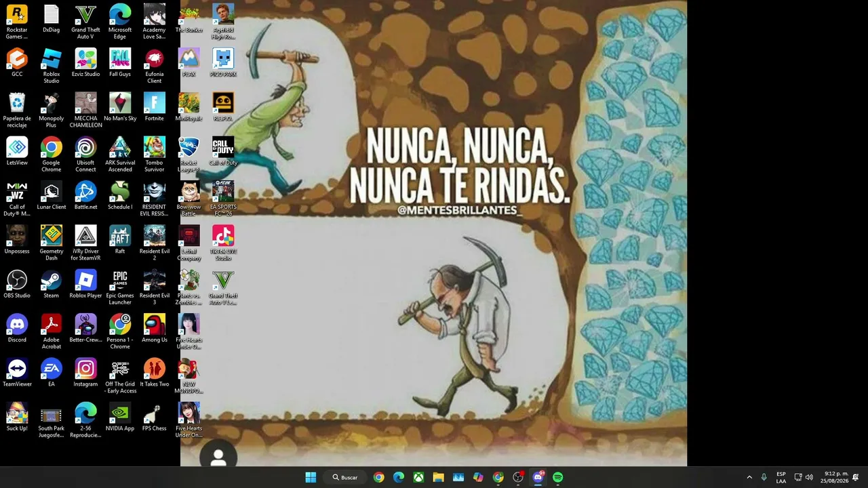
Task: Select the PEAK game shortcut
Action: [x=189, y=63]
